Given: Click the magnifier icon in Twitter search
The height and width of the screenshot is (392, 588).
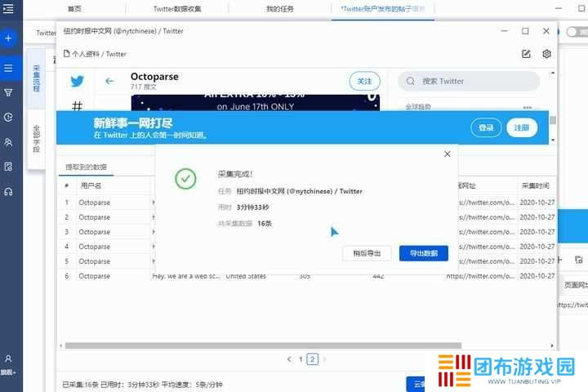Looking at the screenshot, I should point(411,81).
